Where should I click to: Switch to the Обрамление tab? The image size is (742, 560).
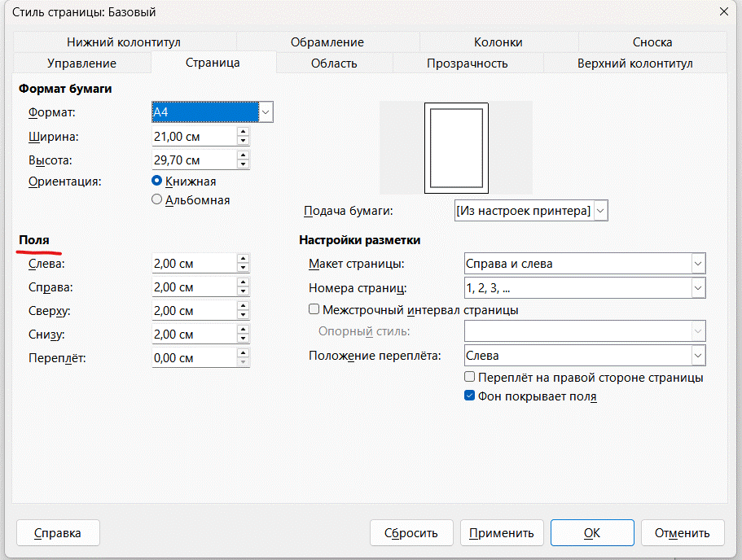(x=327, y=42)
